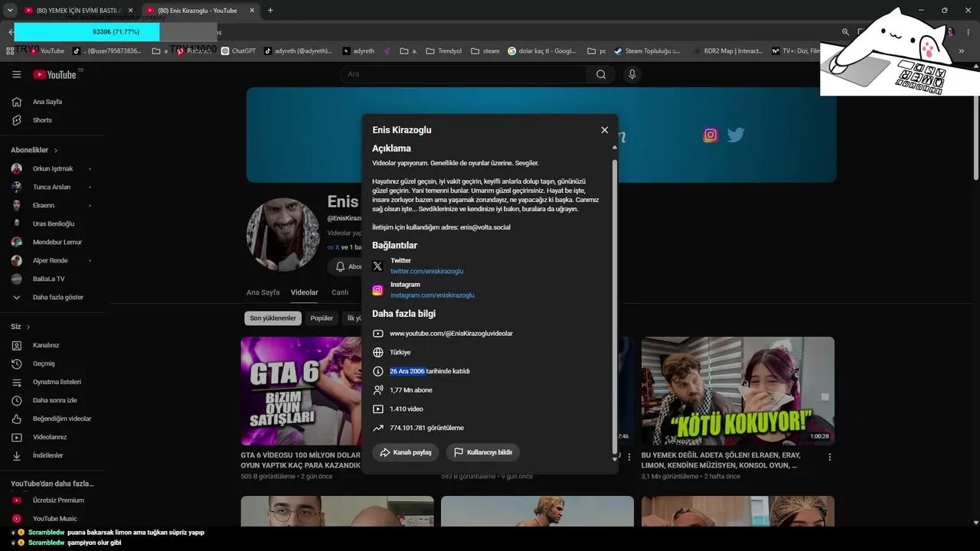This screenshot has width=980, height=551.
Task: Open the steam bookmark folder
Action: (x=485, y=51)
